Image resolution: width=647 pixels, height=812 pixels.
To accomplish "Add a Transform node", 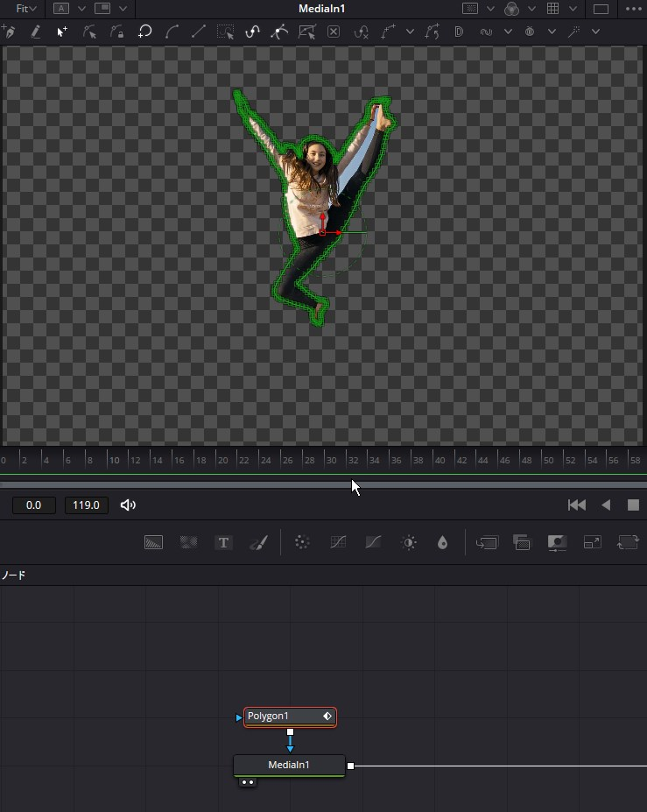I will point(628,542).
